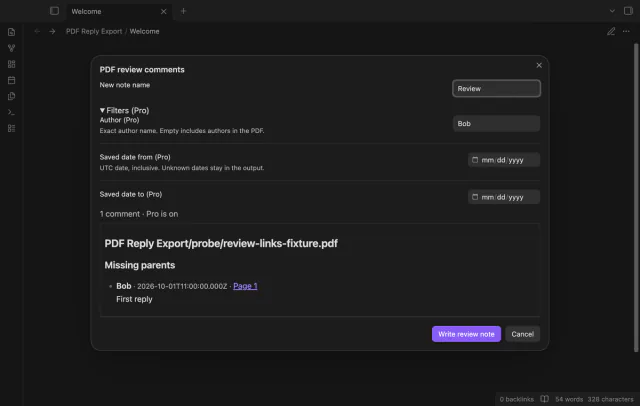Edit the Author filter field

(496, 124)
